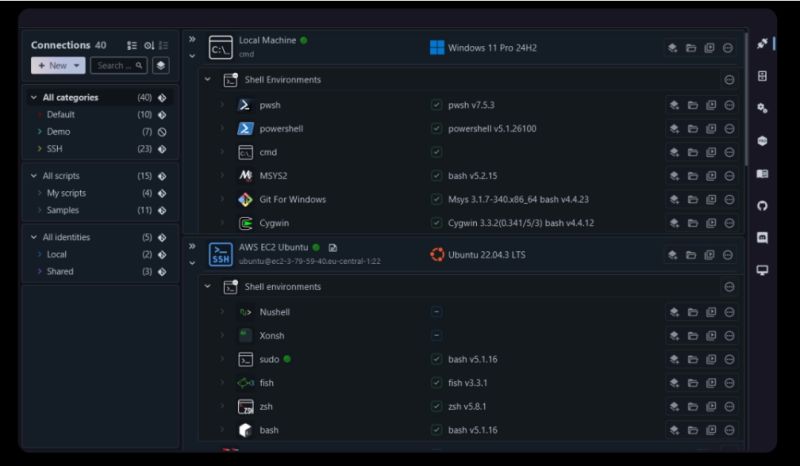Screen dimensions: 800x466
Task: Open-in-tab icon on Nushell row
Action: (711, 312)
